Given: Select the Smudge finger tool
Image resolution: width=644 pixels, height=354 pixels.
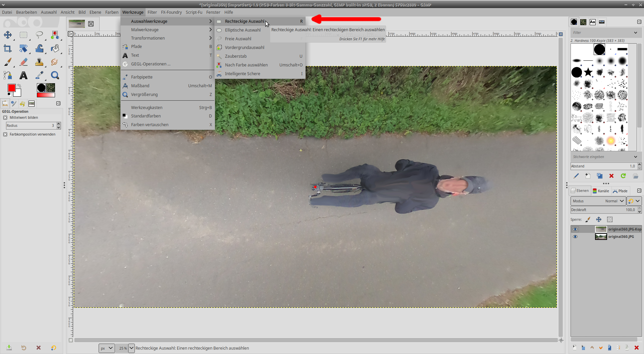Looking at the screenshot, I should 55,62.
